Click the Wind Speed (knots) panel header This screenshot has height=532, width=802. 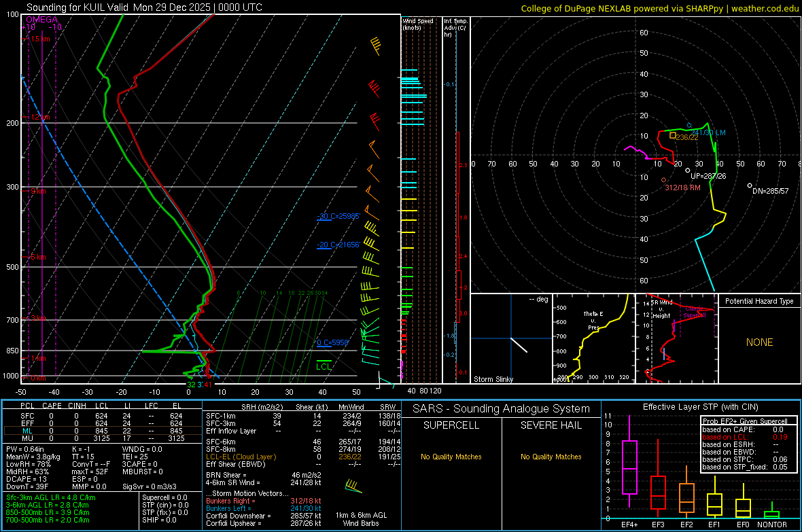click(x=417, y=24)
